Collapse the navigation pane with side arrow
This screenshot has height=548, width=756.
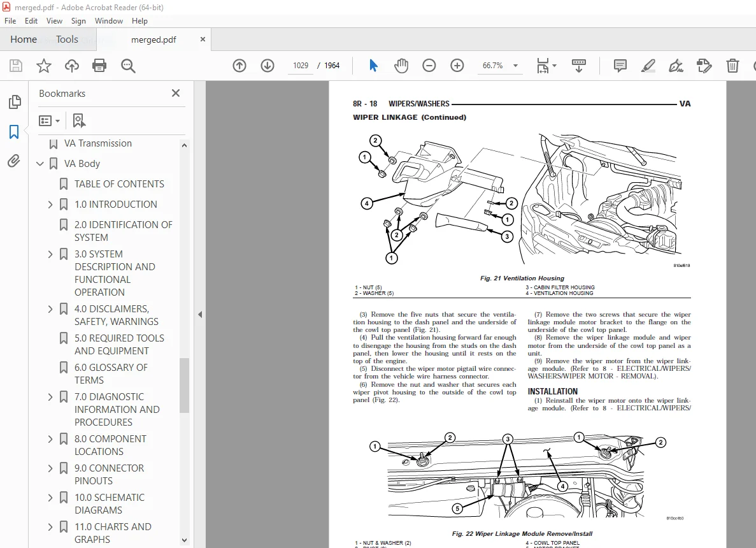[199, 315]
